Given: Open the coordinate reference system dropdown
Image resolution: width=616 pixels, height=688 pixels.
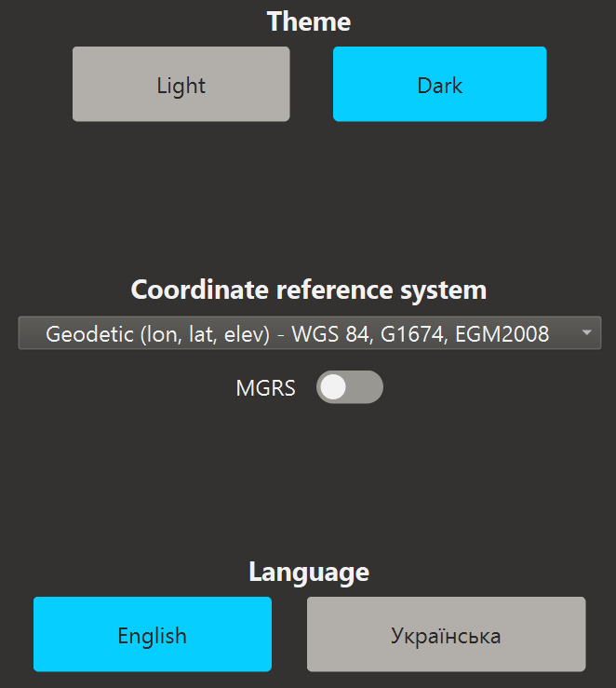Looking at the screenshot, I should [310, 333].
